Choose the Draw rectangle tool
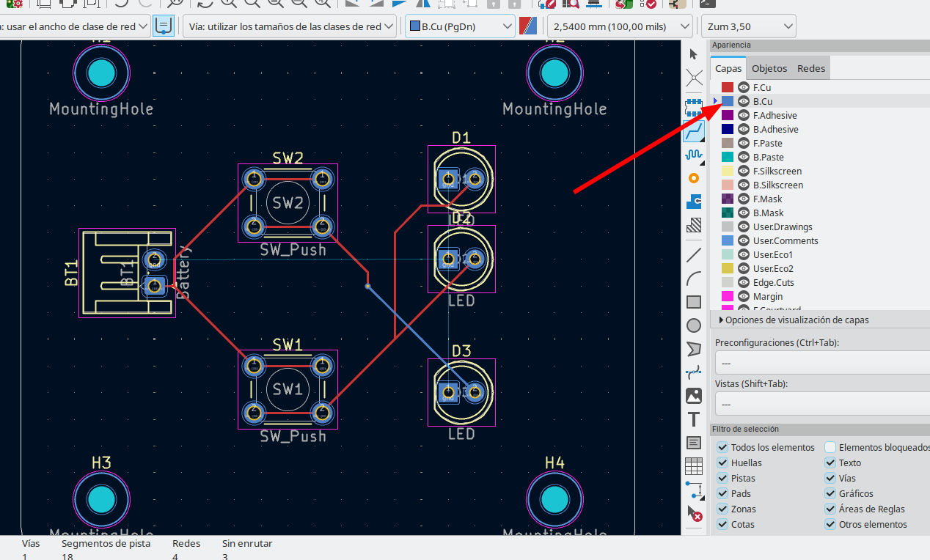Screen dimensions: 930x560 [694, 302]
